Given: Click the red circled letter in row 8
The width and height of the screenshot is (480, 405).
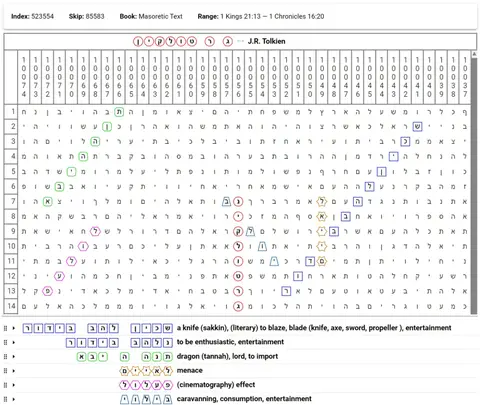Looking at the screenshot, I should (x=238, y=216).
